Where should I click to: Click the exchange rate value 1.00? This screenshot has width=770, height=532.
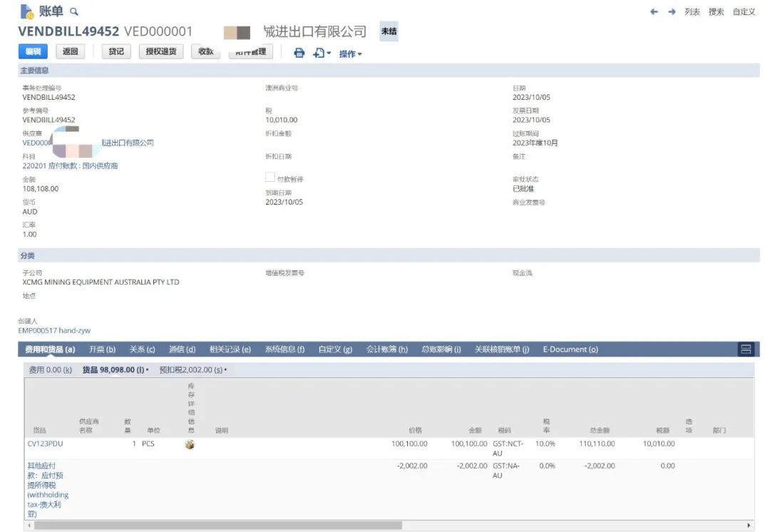click(29, 235)
